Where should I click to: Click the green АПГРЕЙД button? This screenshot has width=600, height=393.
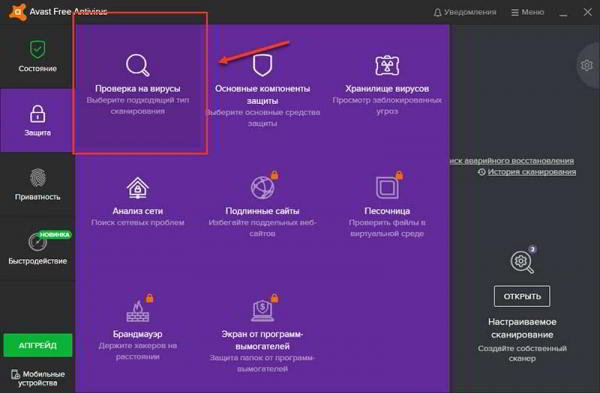pos(38,345)
